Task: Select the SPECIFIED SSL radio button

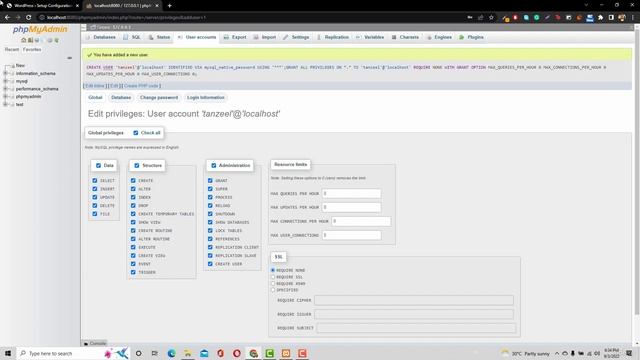Action: 273,290
